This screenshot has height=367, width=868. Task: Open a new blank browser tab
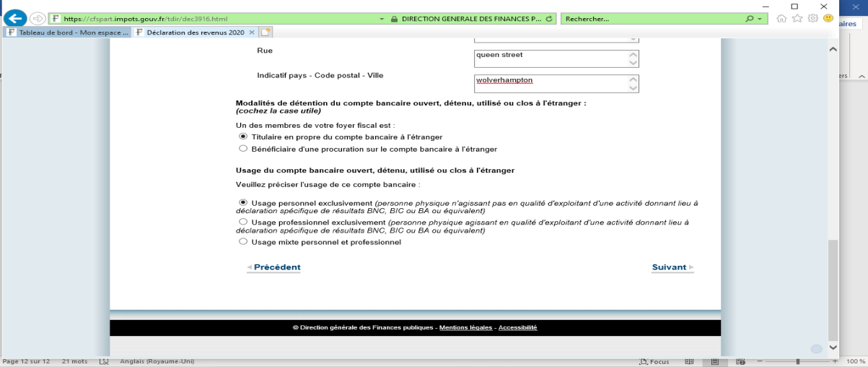coord(266,33)
